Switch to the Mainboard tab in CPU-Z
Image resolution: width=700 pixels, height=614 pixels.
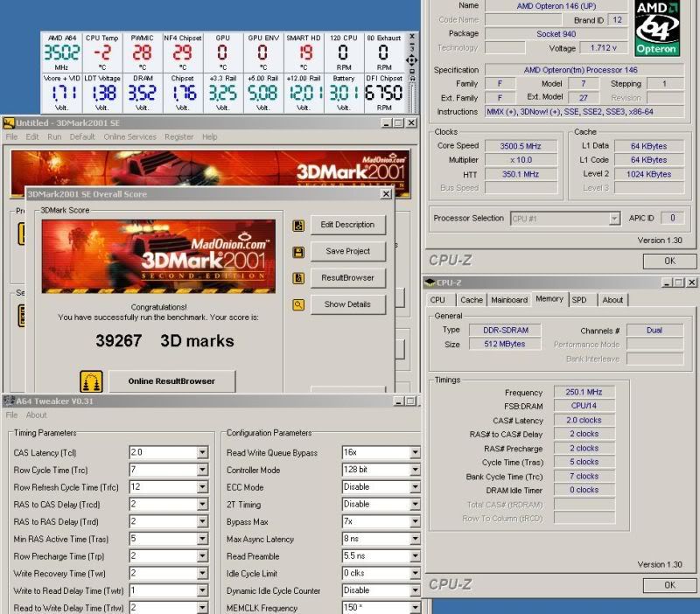coord(509,300)
